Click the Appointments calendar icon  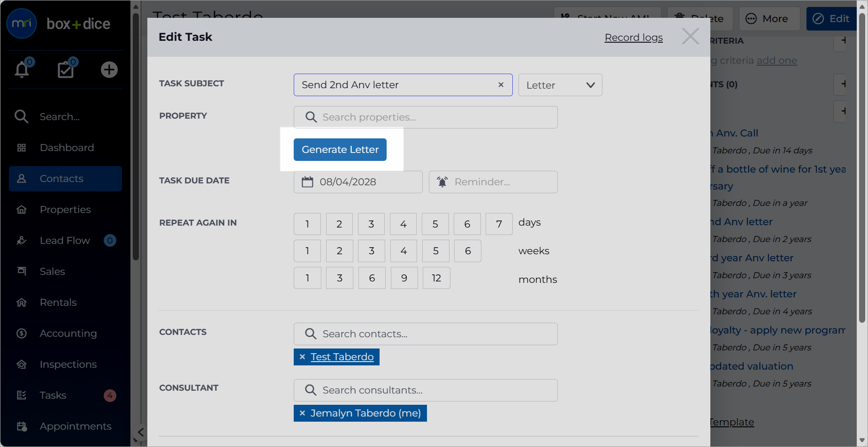(x=22, y=426)
